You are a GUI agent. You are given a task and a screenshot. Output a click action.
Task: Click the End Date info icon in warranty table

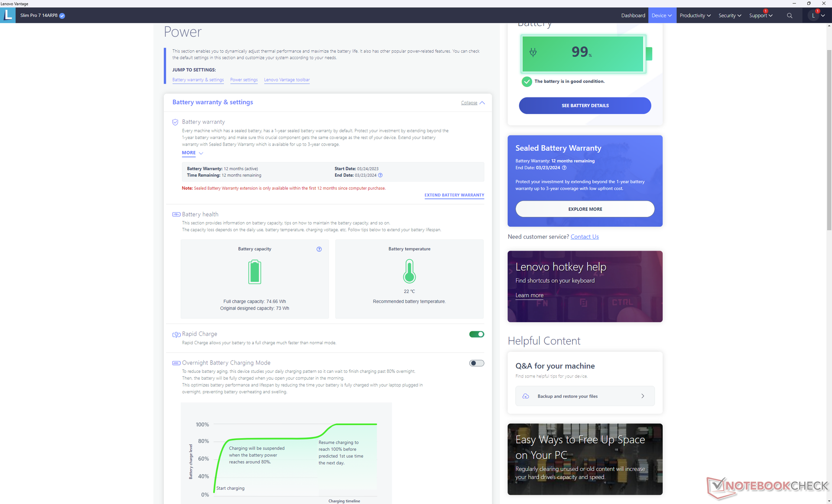(x=380, y=175)
